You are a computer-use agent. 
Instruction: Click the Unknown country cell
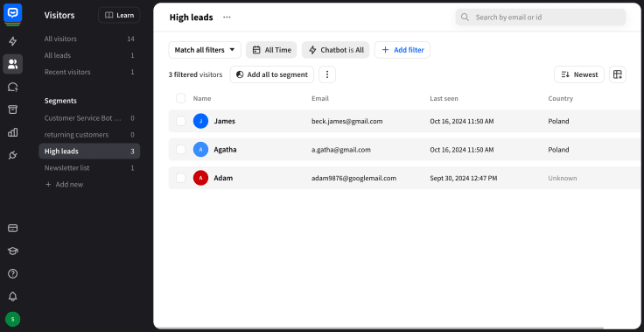(563, 178)
